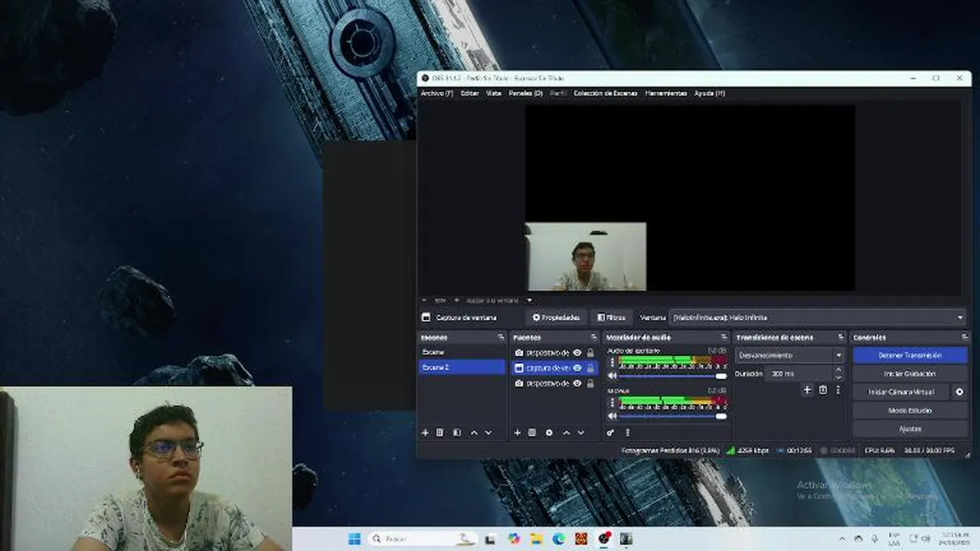The height and width of the screenshot is (551, 980).
Task: Move scene down arrow in Escenas toolbar
Action: click(488, 432)
